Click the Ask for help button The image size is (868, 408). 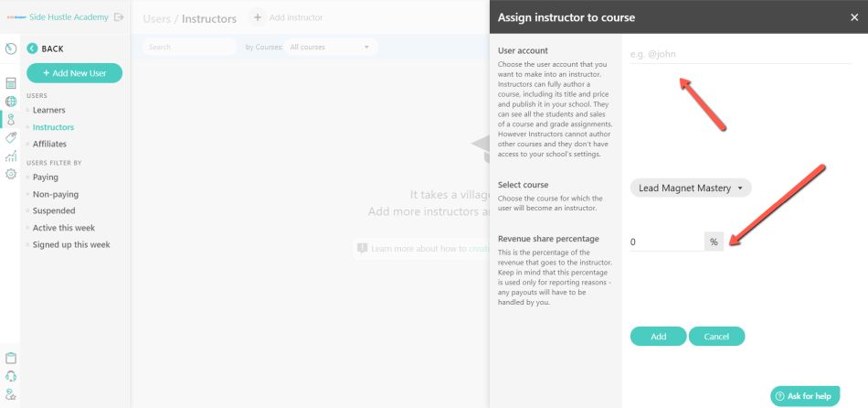(x=805, y=396)
